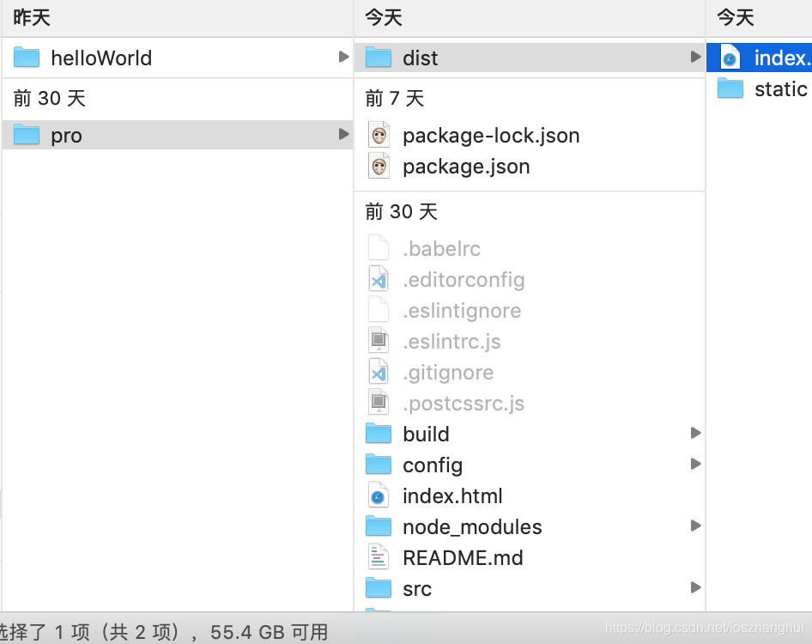The height and width of the screenshot is (644, 812).
Task: Expand node_modules folder disclosure arrow
Action: (x=695, y=526)
